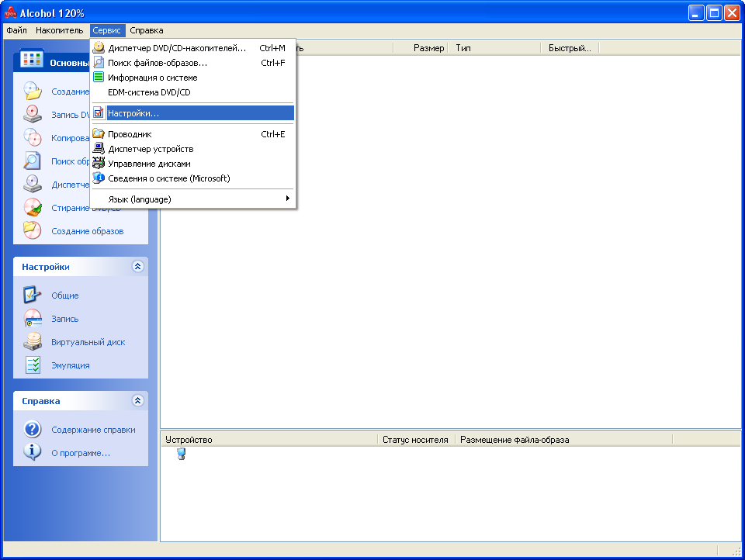Viewport: 745px width, 560px height.
Task: Collapse the Справка sidebar panel
Action: [138, 401]
